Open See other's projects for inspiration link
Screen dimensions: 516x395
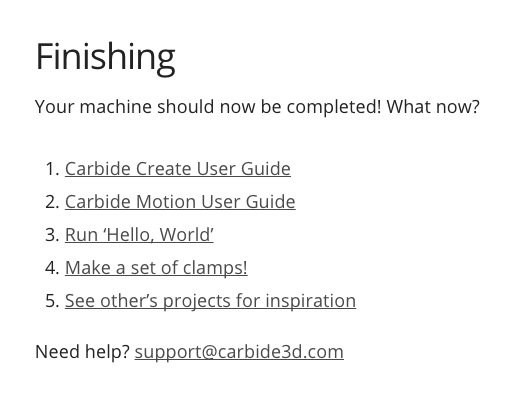pyautogui.click(x=210, y=301)
